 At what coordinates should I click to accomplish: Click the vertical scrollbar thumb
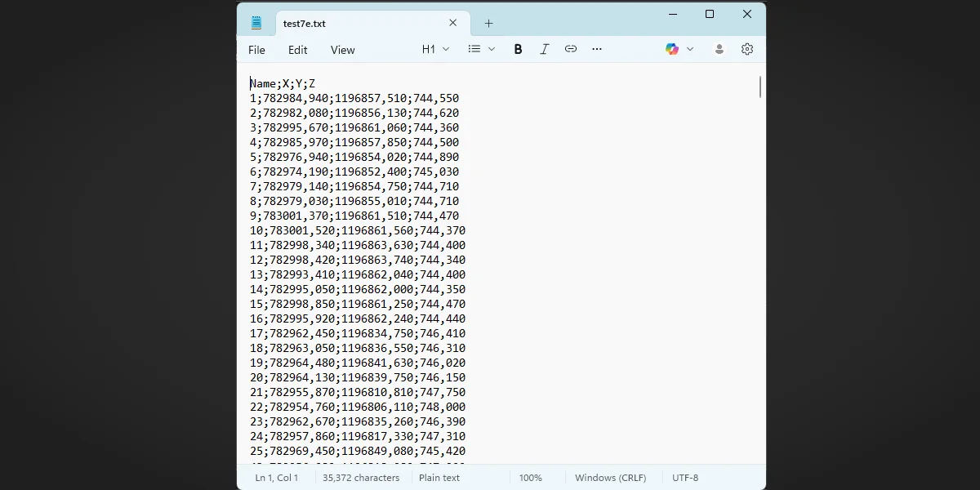[x=759, y=87]
